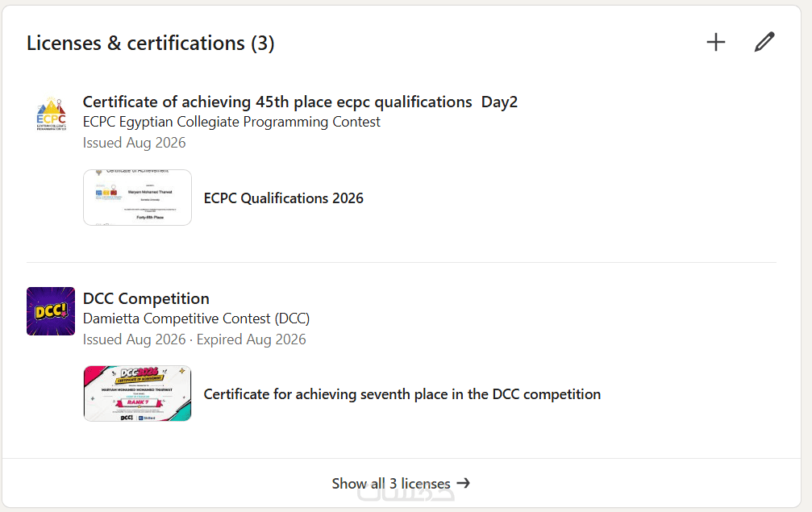Open the ECPC certificate image thumbnail
This screenshot has height=512, width=812.
coord(137,198)
